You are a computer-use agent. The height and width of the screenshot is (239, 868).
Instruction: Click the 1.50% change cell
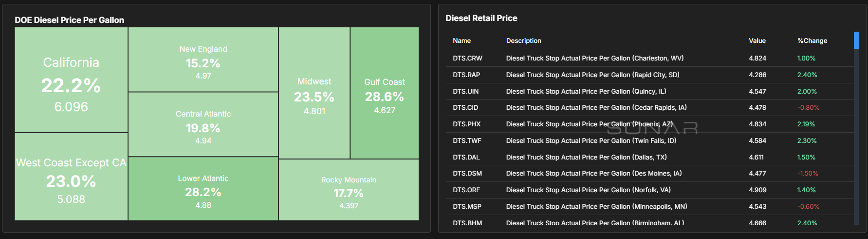coord(806,157)
